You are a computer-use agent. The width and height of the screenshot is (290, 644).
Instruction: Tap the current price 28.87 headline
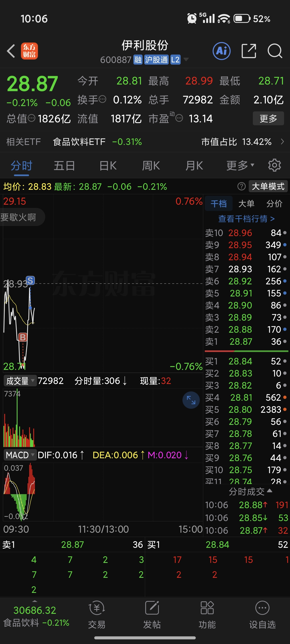[32, 84]
